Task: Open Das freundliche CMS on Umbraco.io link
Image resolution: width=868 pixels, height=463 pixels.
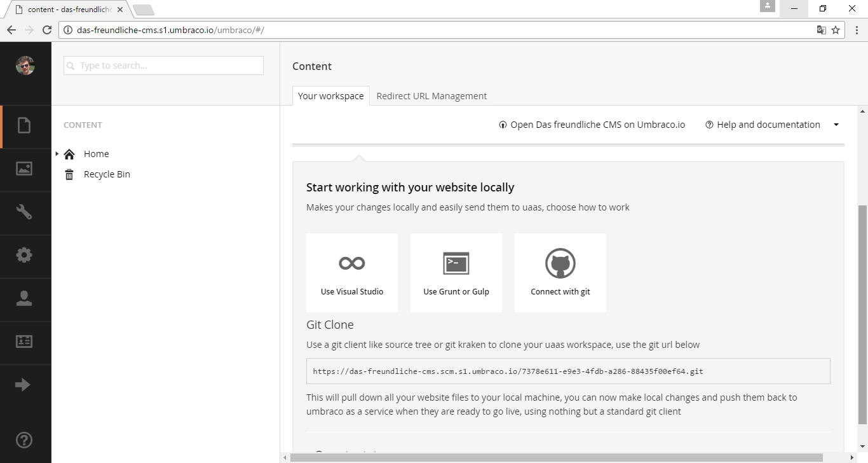Action: [x=592, y=125]
